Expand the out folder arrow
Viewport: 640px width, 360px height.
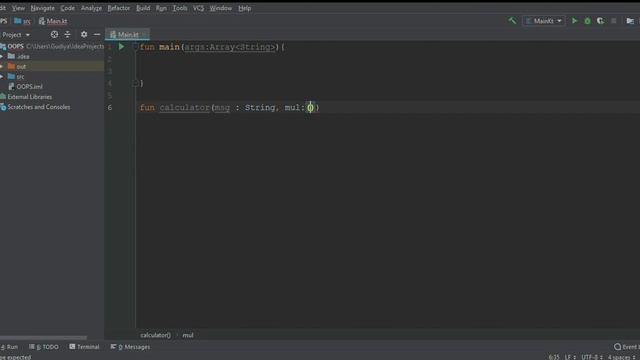click(2, 66)
